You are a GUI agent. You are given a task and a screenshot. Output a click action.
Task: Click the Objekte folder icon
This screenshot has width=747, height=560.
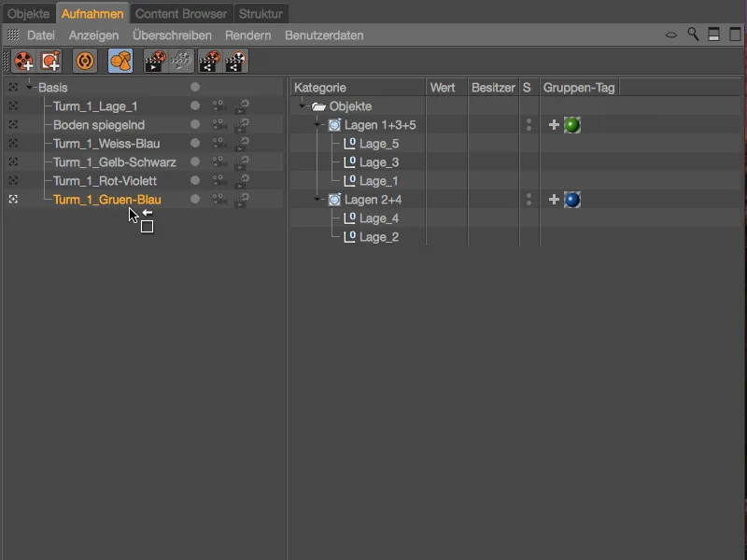coord(318,106)
